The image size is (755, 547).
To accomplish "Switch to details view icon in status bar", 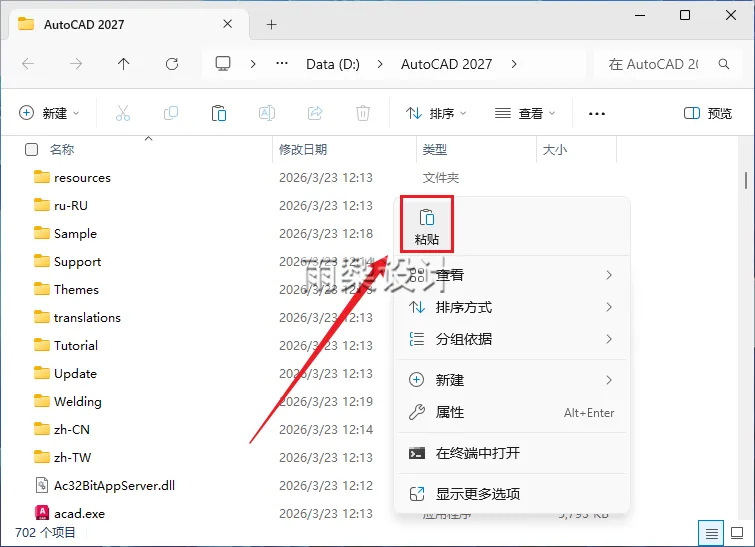I will 711,533.
